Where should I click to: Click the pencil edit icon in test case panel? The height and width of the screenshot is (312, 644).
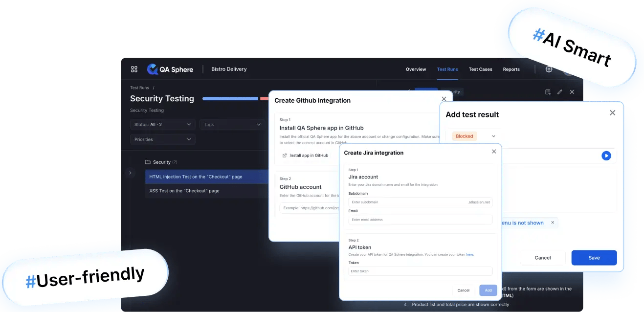560,92
